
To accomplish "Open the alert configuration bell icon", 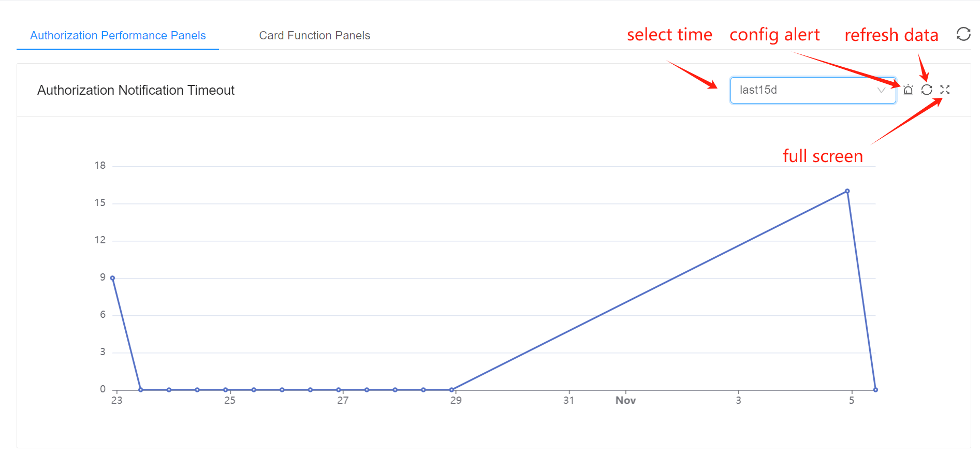I will (x=908, y=90).
